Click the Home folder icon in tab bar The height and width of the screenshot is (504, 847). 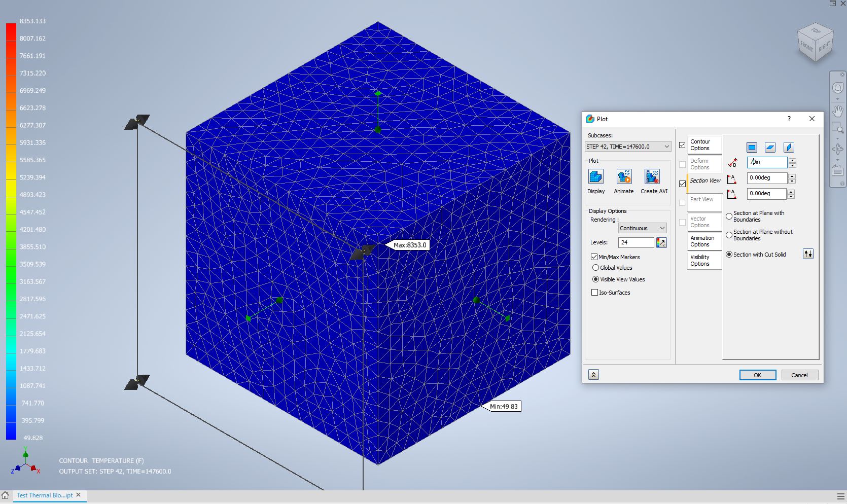pos(5,495)
